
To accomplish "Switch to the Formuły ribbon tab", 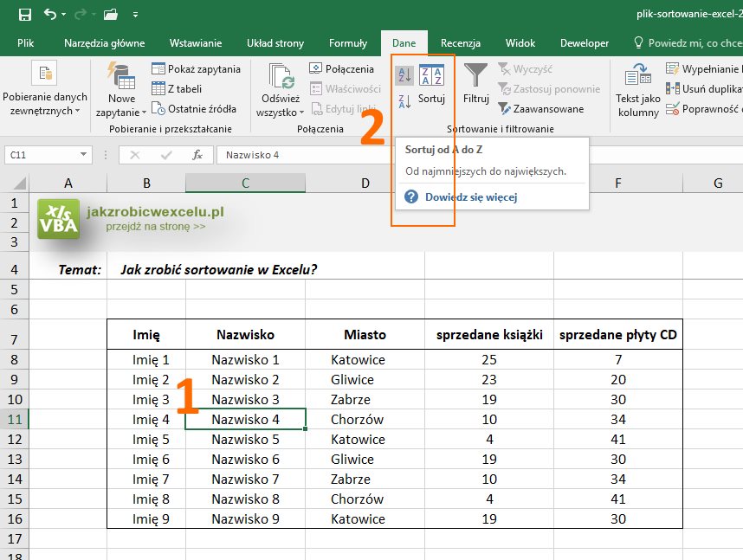I will coord(348,43).
